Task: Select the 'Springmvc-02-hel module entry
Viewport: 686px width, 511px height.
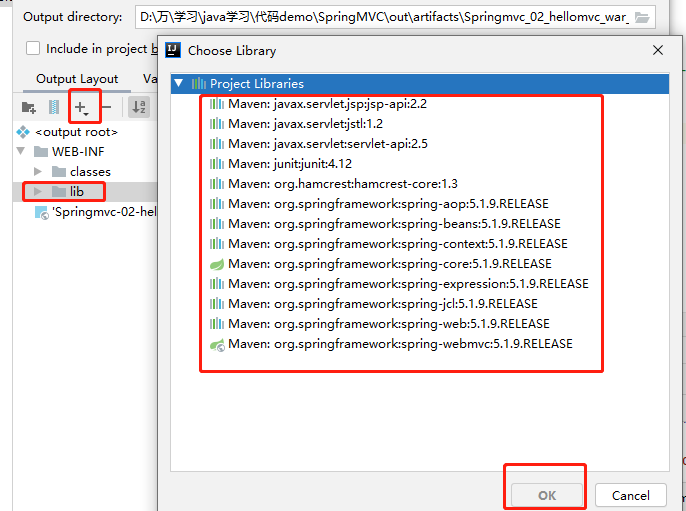Action: [104, 212]
